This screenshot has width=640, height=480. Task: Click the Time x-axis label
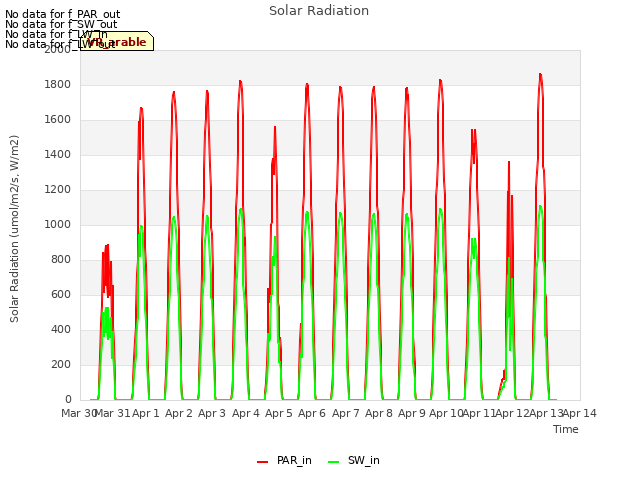(566, 429)
